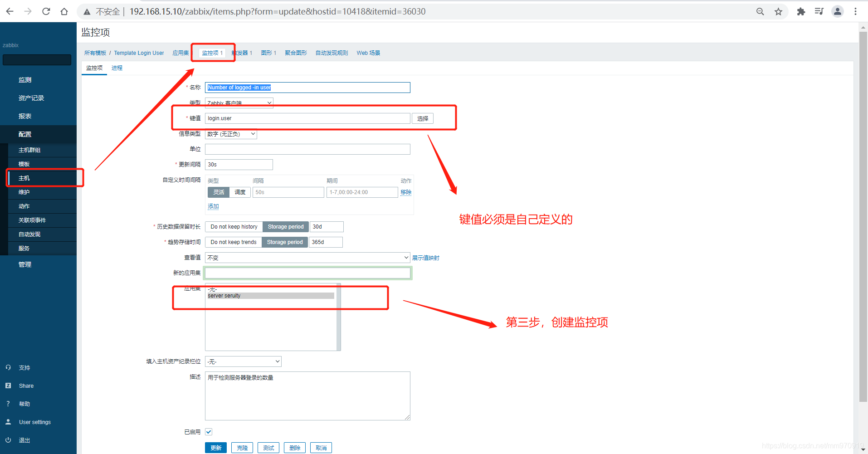Open Discovery in sidebar
Screen dimensions: 868x454
[29, 234]
